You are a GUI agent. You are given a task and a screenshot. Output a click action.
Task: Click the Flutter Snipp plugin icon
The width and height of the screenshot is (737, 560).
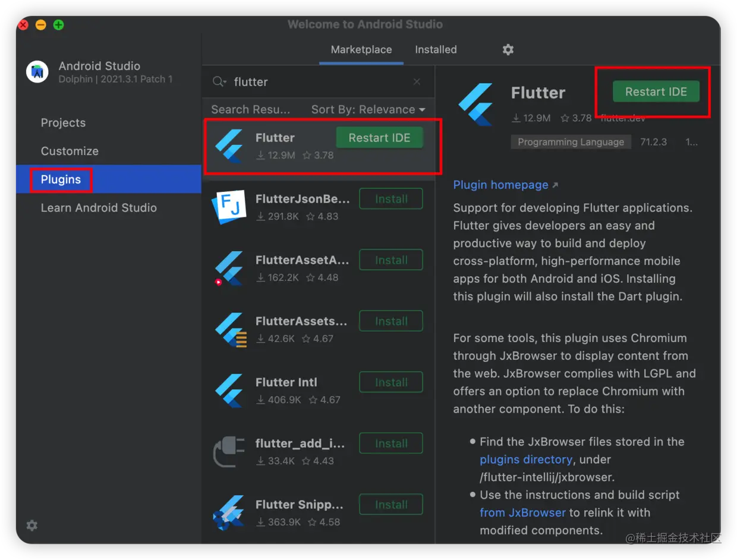pyautogui.click(x=229, y=513)
